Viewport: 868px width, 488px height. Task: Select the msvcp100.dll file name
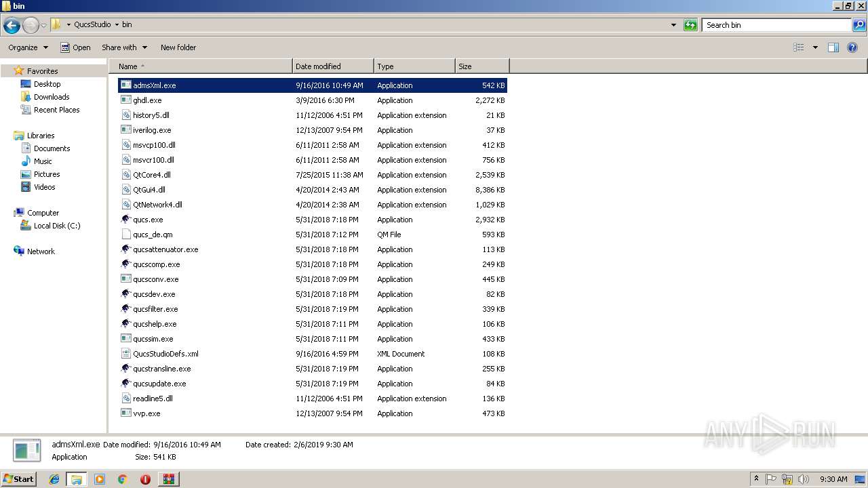coord(154,145)
